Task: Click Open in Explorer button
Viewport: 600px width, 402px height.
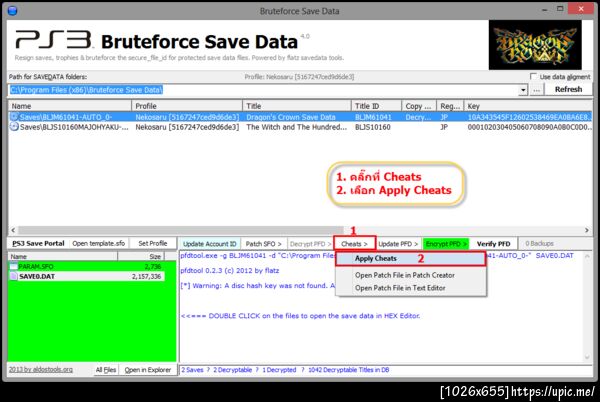Action: coord(148,370)
